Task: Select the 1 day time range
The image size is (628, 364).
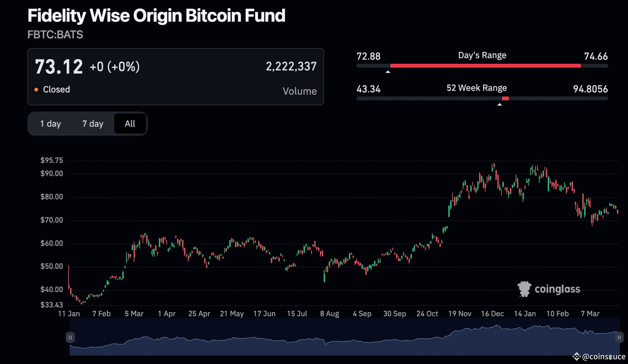Action: (x=51, y=124)
